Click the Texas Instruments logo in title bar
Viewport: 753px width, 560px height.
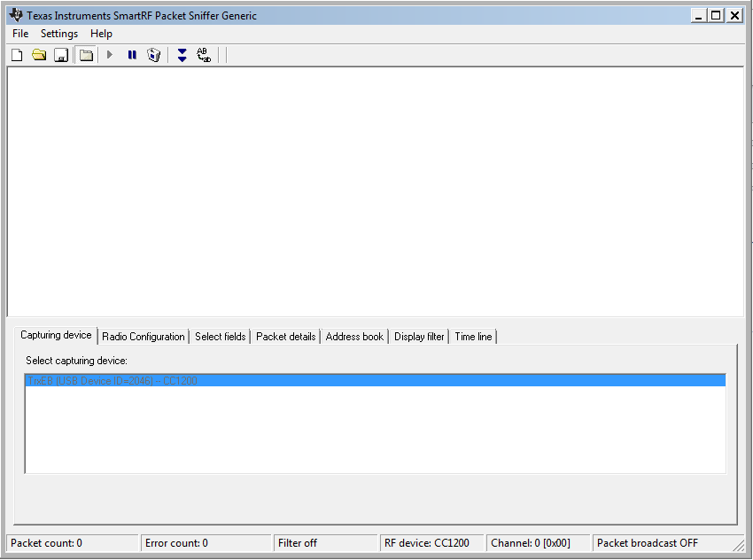16,15
